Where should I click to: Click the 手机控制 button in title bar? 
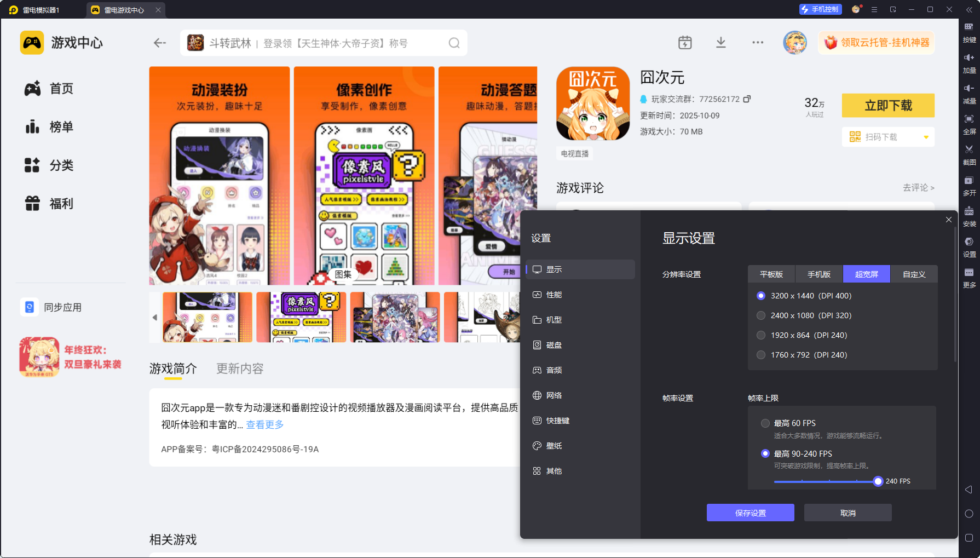tap(820, 9)
